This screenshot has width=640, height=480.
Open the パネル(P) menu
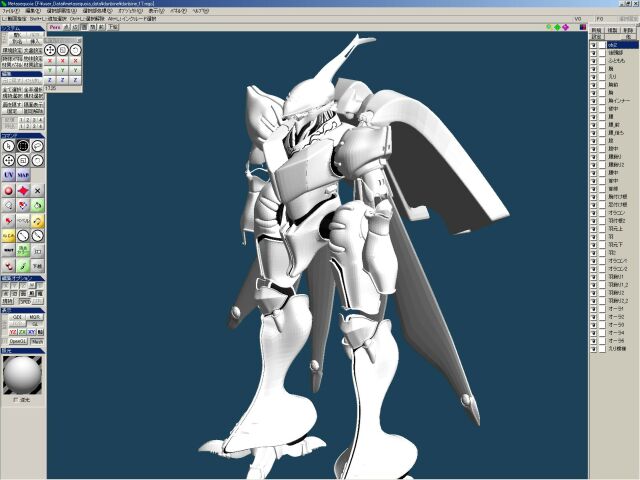pyautogui.click(x=178, y=11)
